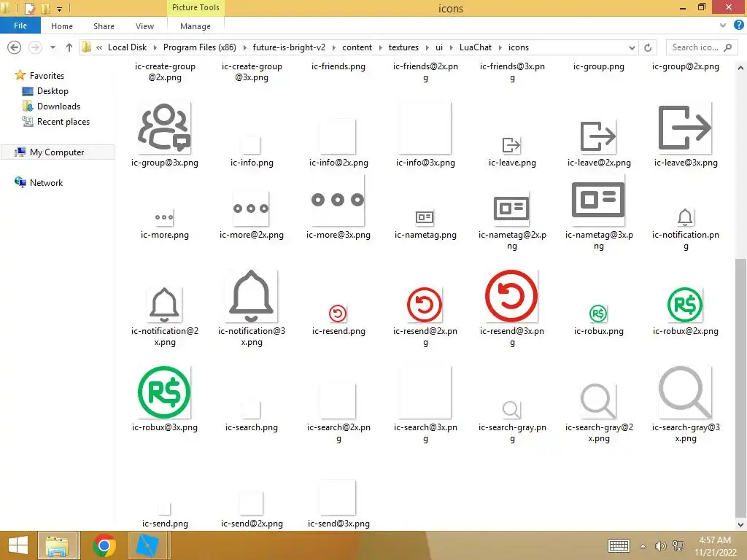This screenshot has height=560, width=747.
Task: Select ic-more@2x.png icon
Action: (x=251, y=209)
